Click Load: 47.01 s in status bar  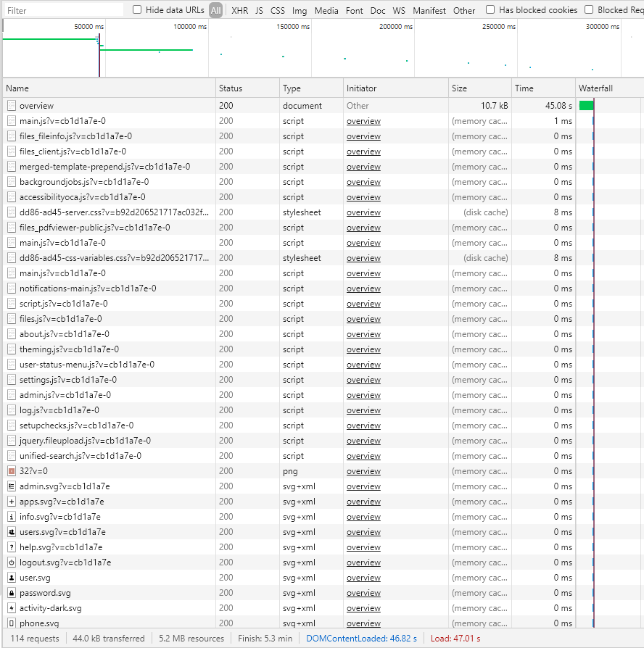point(455,639)
